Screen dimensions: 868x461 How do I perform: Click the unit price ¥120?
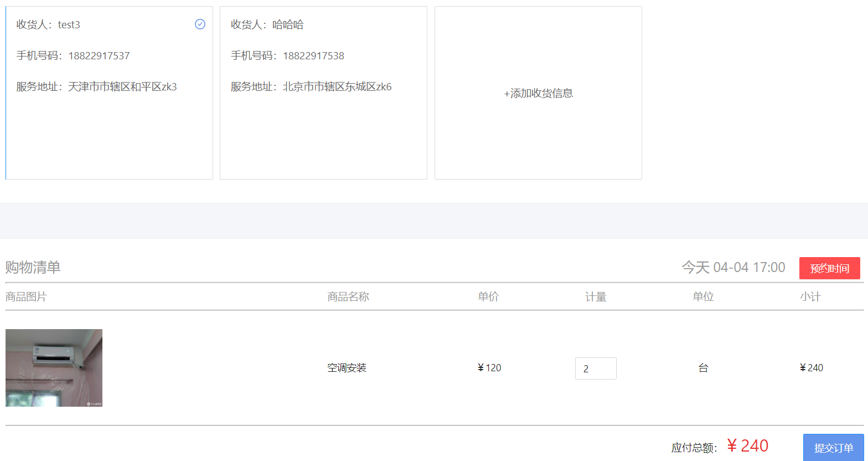pos(489,368)
